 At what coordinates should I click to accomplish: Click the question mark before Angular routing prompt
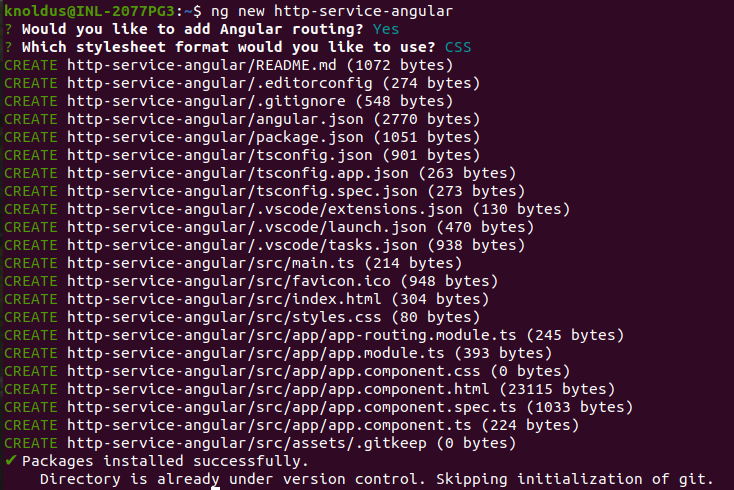8,29
